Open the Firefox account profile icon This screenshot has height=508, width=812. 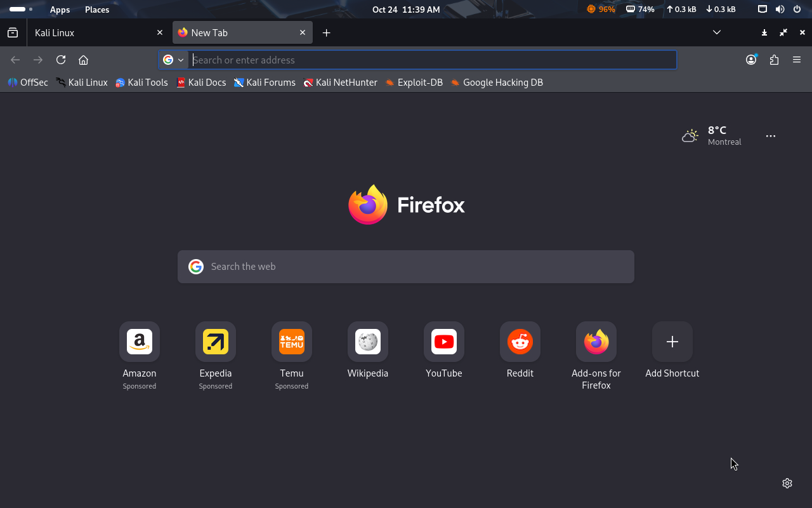[x=751, y=60]
